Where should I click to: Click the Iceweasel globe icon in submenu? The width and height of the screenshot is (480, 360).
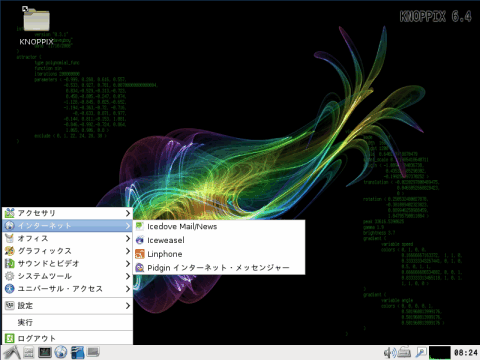(x=140, y=240)
